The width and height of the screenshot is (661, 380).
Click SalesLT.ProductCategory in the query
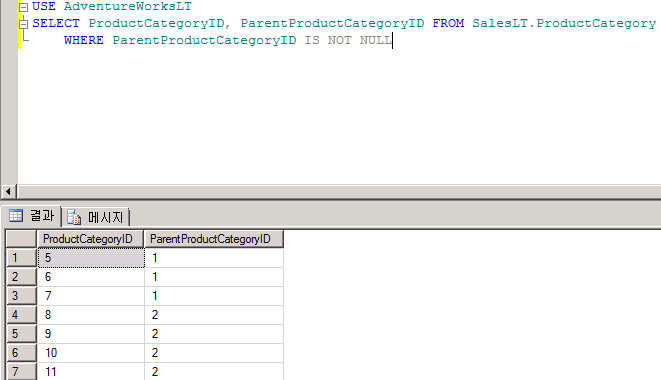pos(564,23)
